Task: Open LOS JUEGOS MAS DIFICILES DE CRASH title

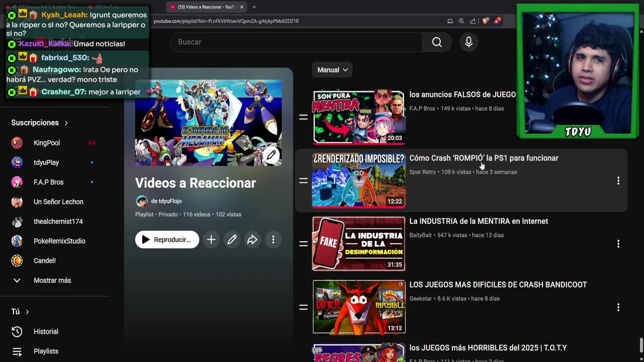Action: [498, 285]
